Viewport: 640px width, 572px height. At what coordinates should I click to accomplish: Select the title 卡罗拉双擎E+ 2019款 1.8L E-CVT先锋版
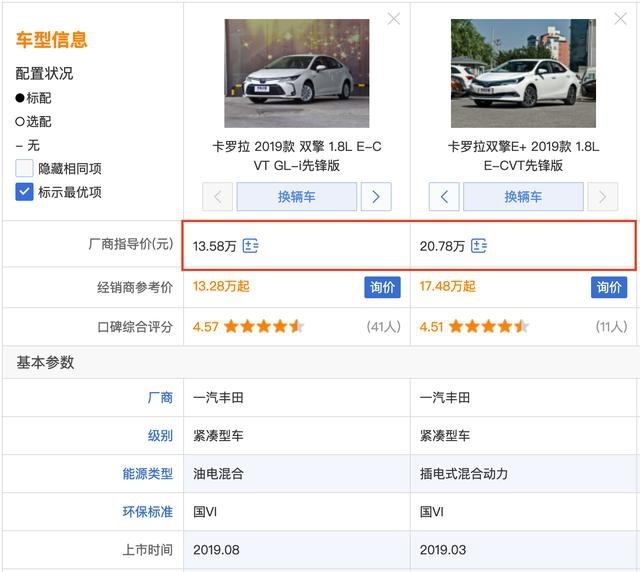coord(523,156)
